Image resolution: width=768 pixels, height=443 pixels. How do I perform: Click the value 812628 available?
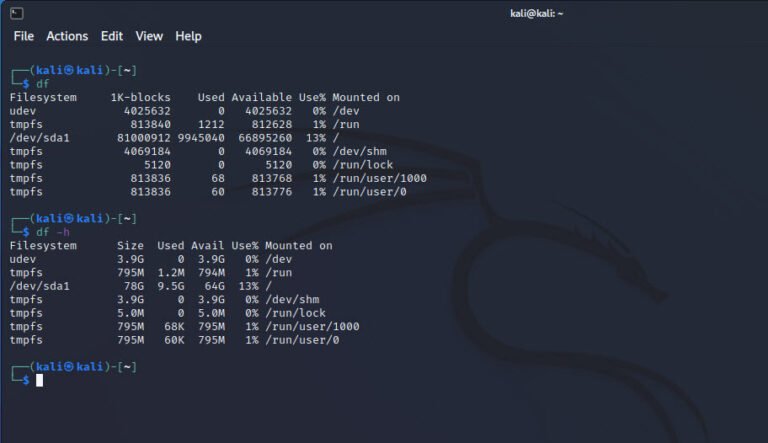272,124
